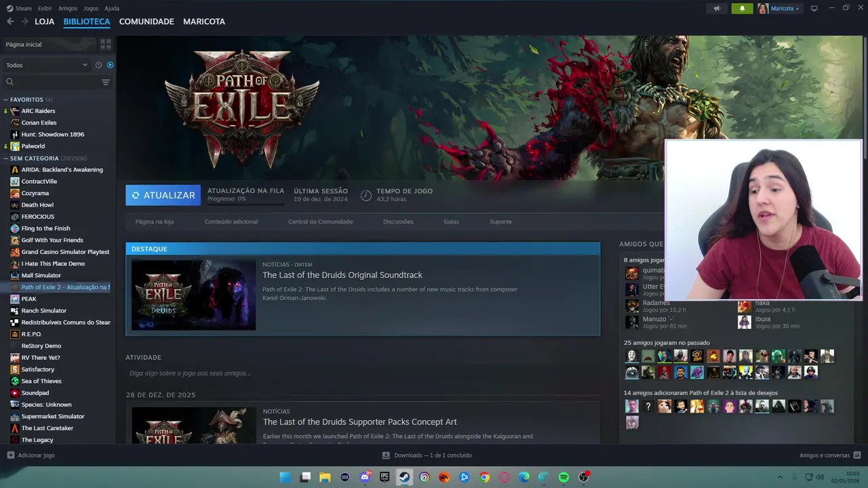Select Supermarket Simulator entry

pyautogui.click(x=52, y=416)
